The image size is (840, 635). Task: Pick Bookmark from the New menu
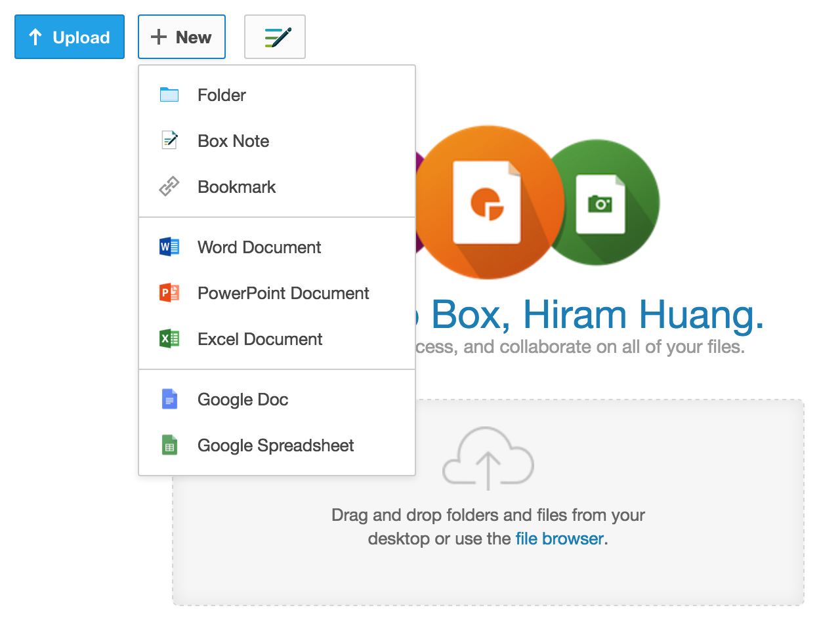[x=277, y=187]
